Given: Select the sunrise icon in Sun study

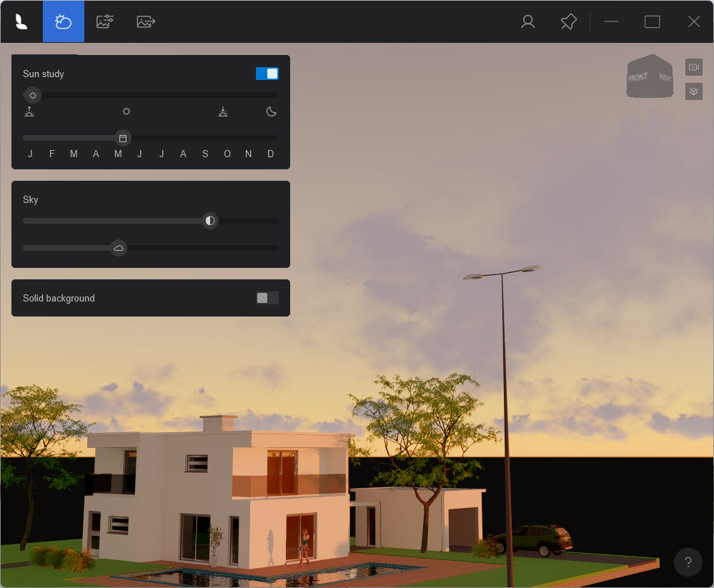Looking at the screenshot, I should click(29, 111).
